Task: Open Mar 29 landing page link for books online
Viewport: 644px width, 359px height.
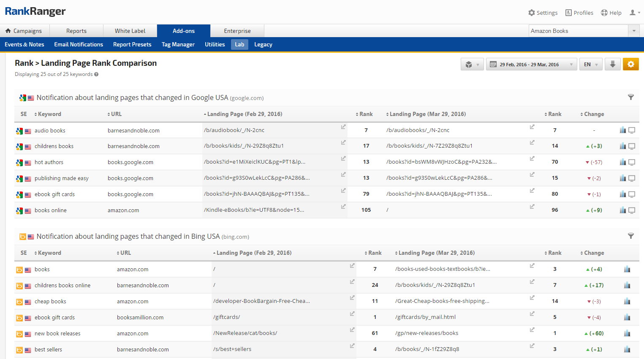Action: coord(532,207)
